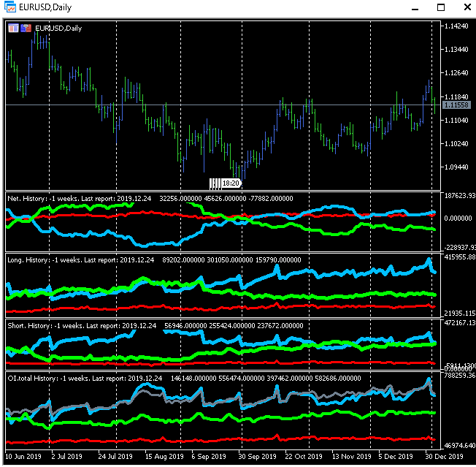Click the 187623.93 scale value in Net panel
Viewport: 476px width, 467px height.
tap(460, 196)
